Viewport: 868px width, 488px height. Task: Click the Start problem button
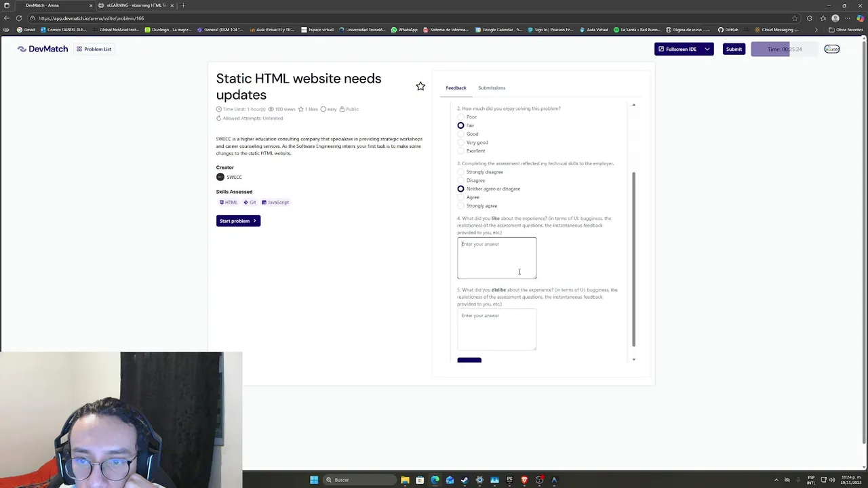238,221
